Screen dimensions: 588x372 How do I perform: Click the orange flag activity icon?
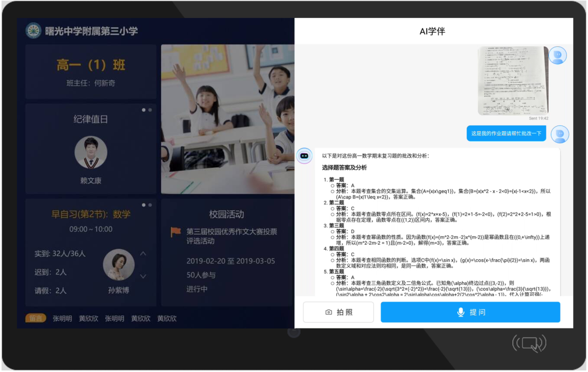(176, 232)
